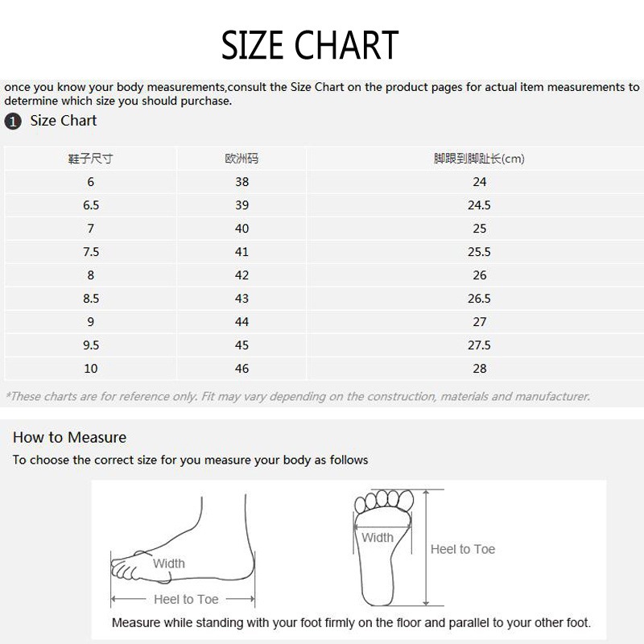Click the Width label on side-view foot
The height and width of the screenshot is (644, 644).
coord(169,563)
